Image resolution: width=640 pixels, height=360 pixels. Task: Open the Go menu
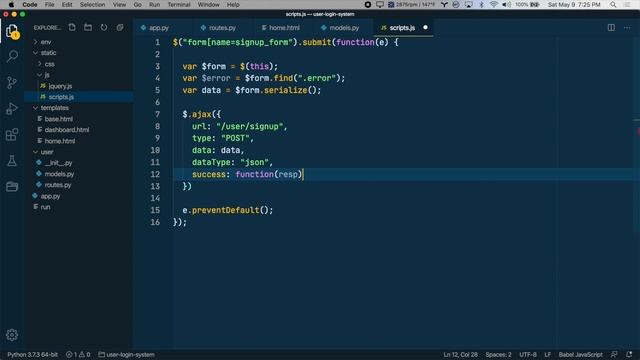pyautogui.click(x=138, y=4)
